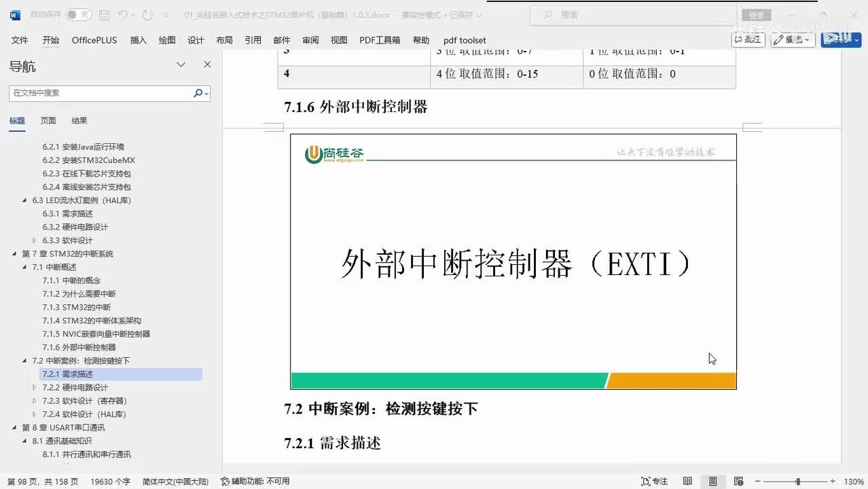Go to heading 6.3.1 需求描述
This screenshot has height=489, width=868.
point(68,214)
